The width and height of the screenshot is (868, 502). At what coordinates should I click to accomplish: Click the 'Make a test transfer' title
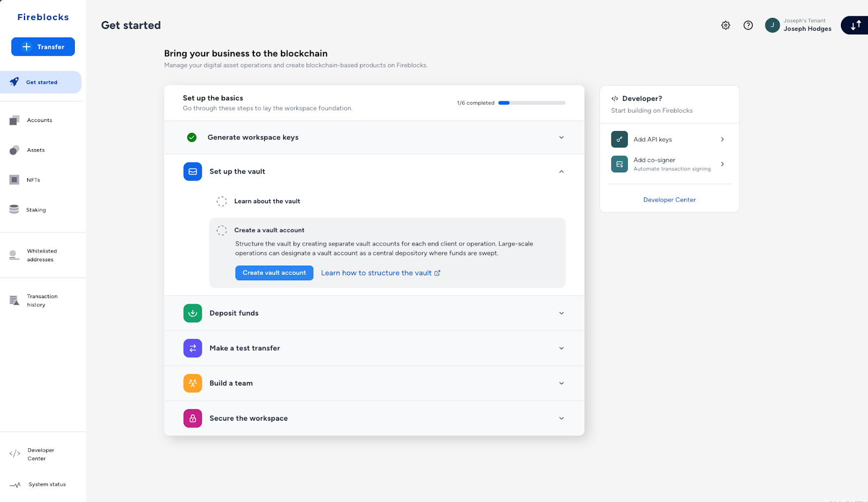pos(245,348)
